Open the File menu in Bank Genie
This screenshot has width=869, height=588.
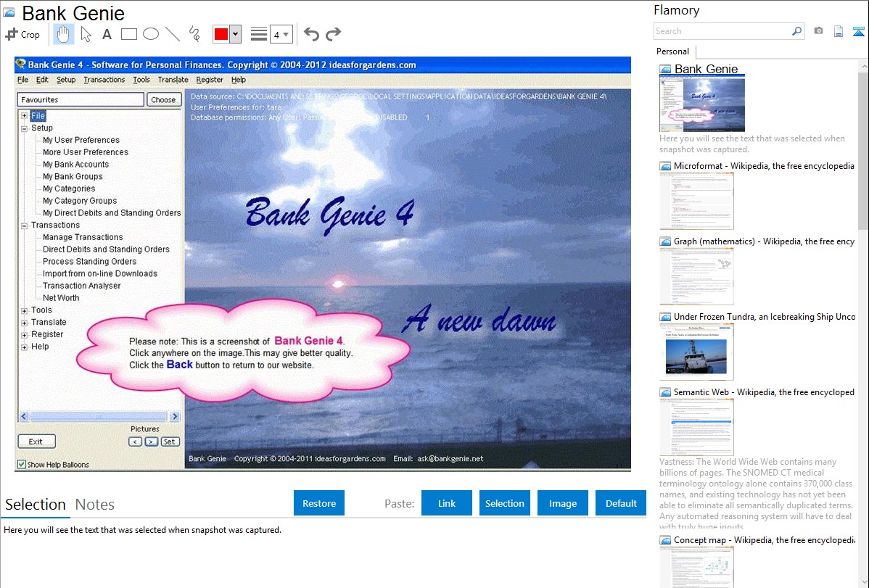coord(22,80)
